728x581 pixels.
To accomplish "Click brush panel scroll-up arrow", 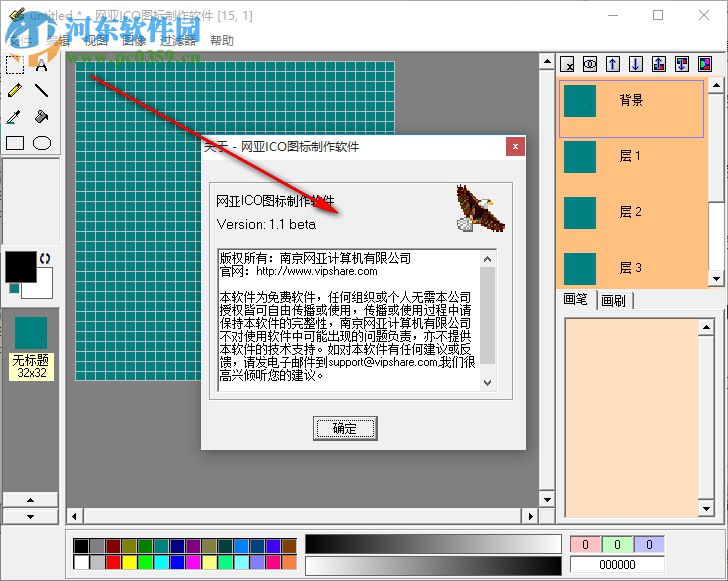I will coord(706,327).
